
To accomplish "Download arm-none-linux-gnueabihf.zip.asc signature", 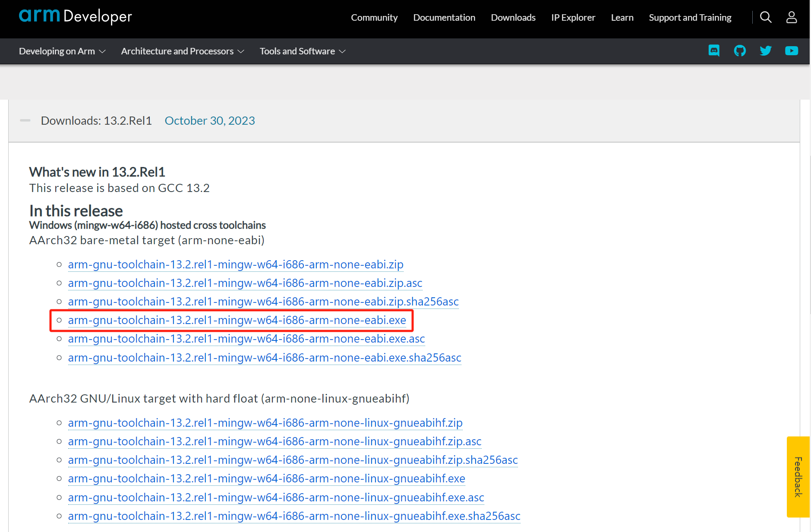I will coord(275,441).
